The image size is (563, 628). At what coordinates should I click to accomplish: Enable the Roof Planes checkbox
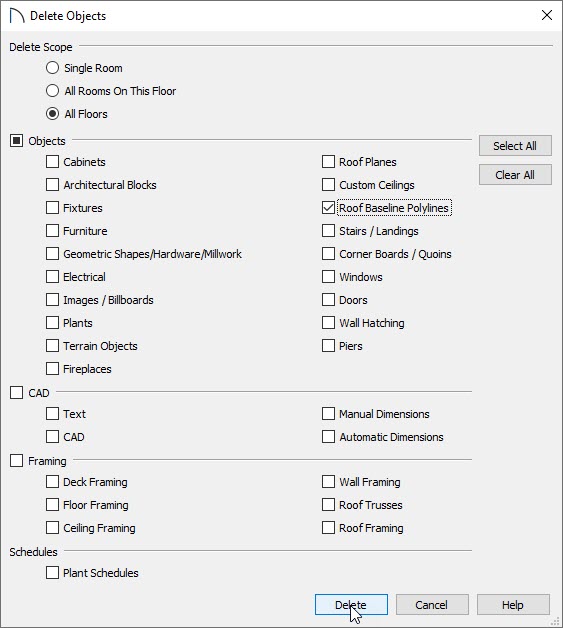tap(328, 162)
